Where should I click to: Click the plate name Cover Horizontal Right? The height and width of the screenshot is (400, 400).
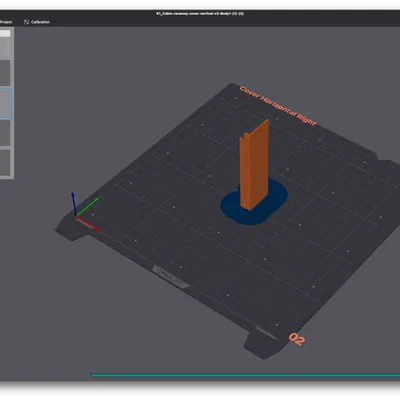pyautogui.click(x=277, y=106)
